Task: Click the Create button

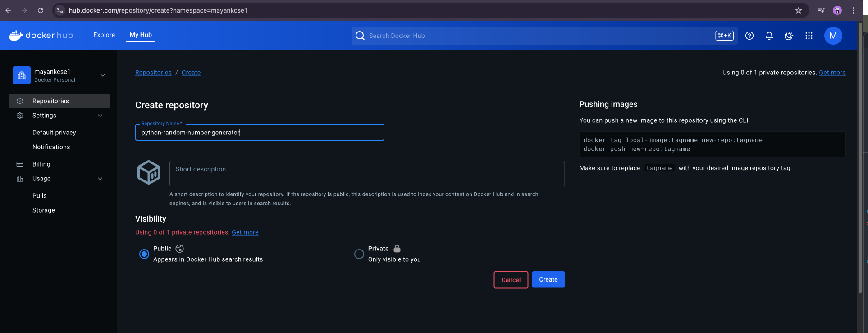Action: [548, 280]
